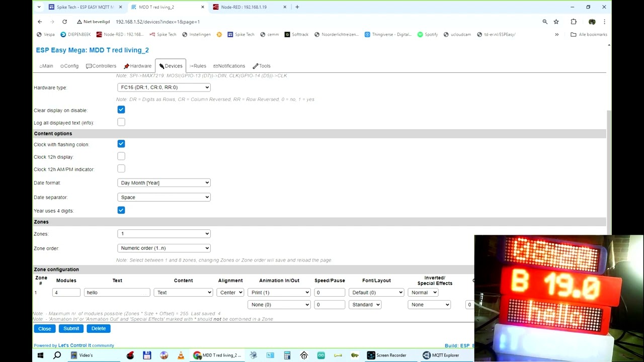The height and width of the screenshot is (362, 644).
Task: Open the Date separator dropdown
Action: pyautogui.click(x=164, y=197)
